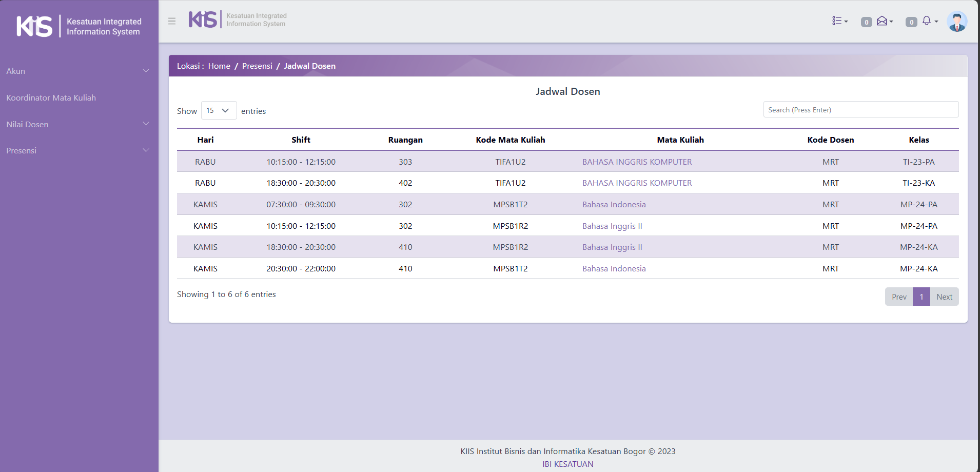Screen dimensions: 980x472
Task: Open BAHASA INGGRIS KOMPUTER for class TI-23-PA
Action: [637, 162]
